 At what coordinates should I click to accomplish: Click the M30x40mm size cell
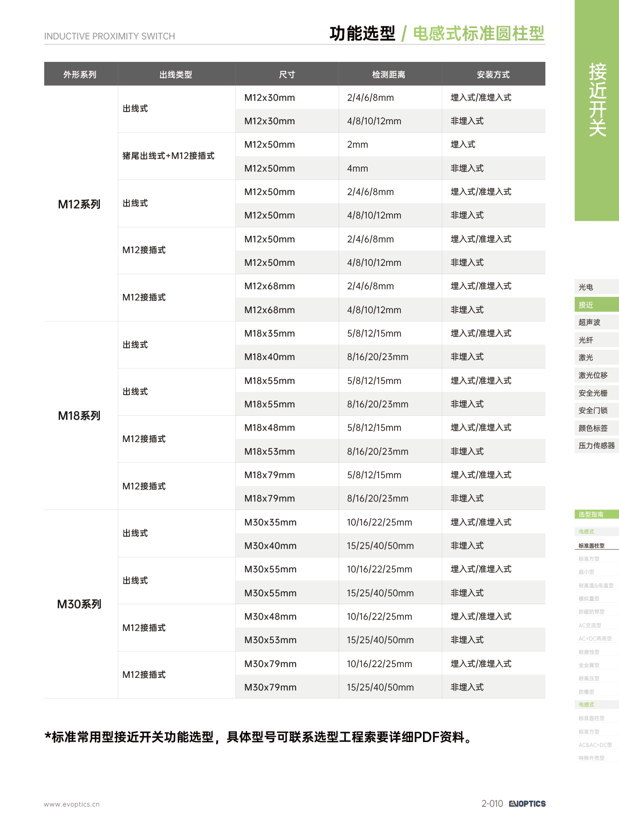click(287, 546)
